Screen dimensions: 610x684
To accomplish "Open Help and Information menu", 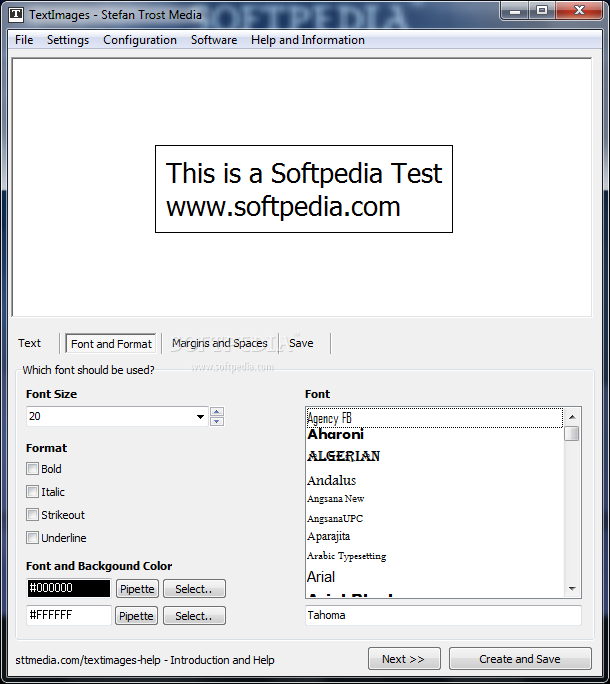I will tap(308, 40).
